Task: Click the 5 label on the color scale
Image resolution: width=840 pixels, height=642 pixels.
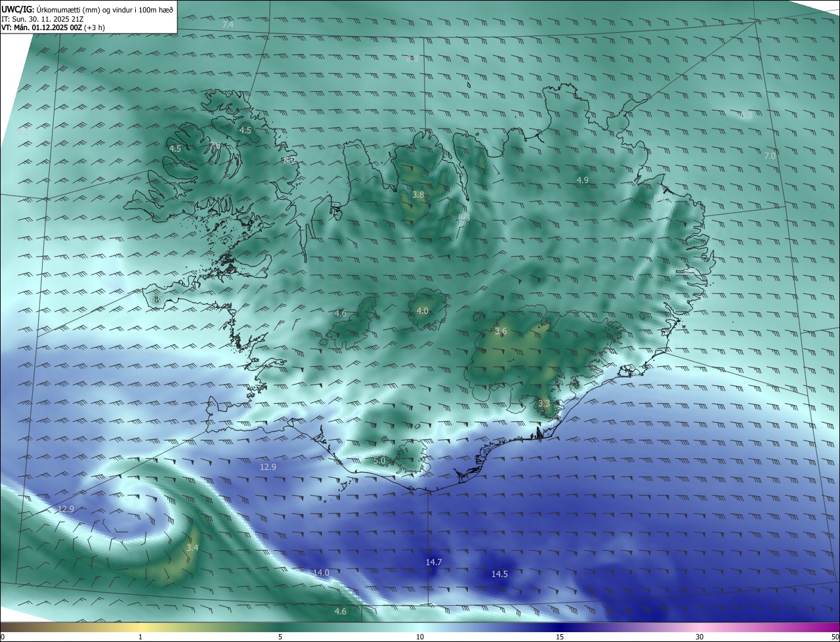Action: click(x=280, y=637)
